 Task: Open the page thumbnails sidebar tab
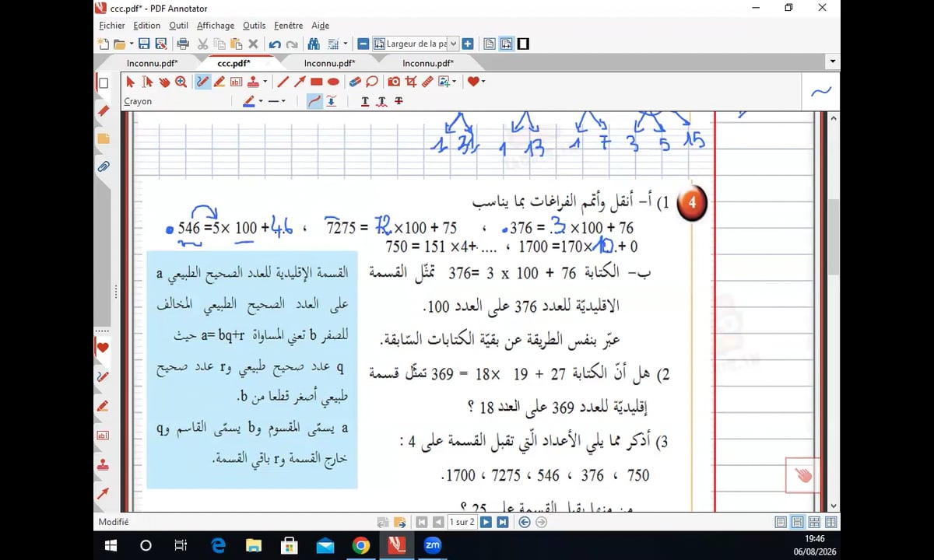pos(103,83)
